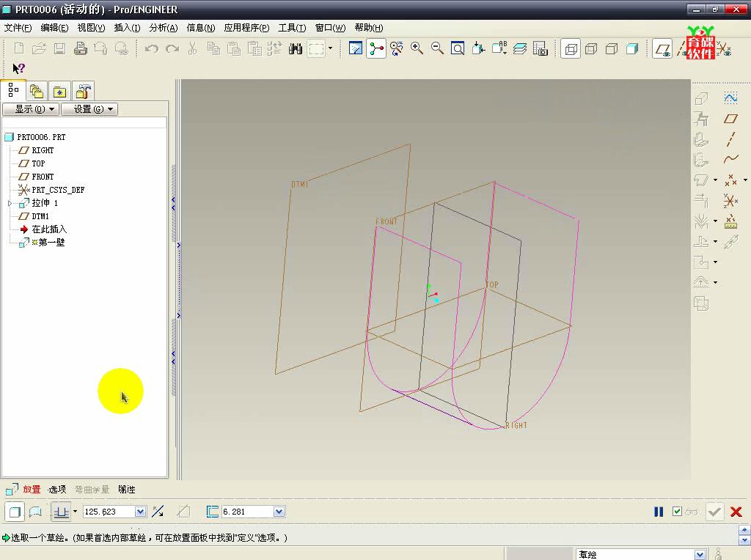Enable shaded display mode
This screenshot has height=560, width=751.
(632, 48)
